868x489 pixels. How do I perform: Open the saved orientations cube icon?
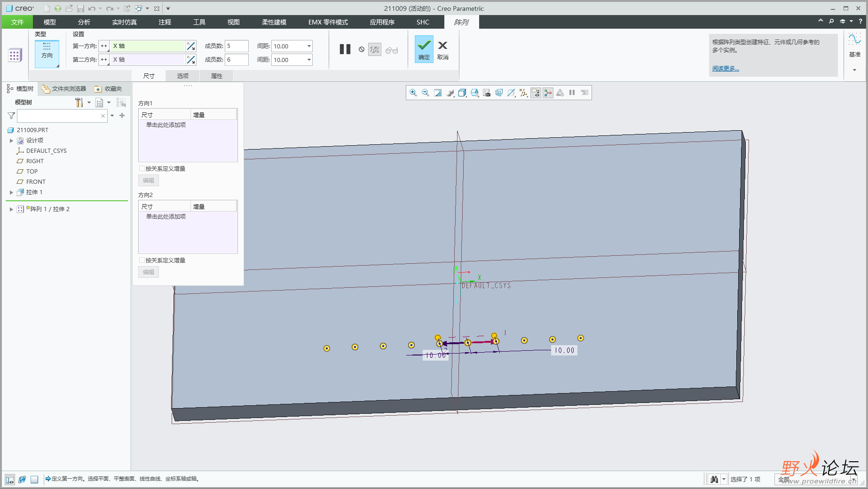pos(462,93)
